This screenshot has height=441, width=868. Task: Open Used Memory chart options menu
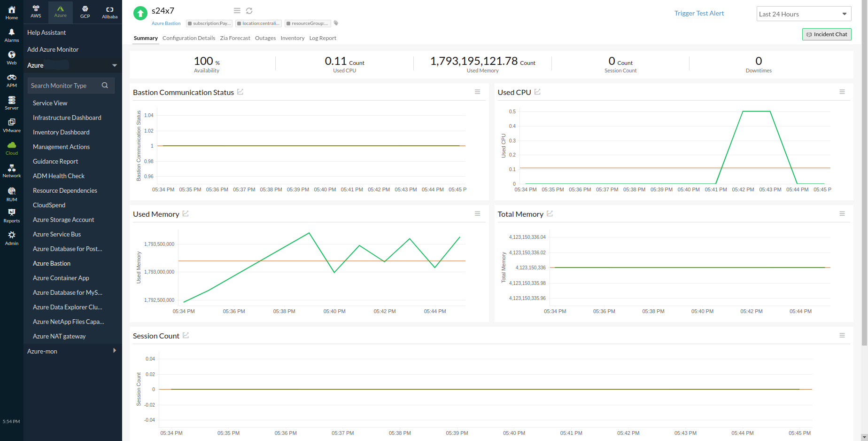pyautogui.click(x=477, y=213)
